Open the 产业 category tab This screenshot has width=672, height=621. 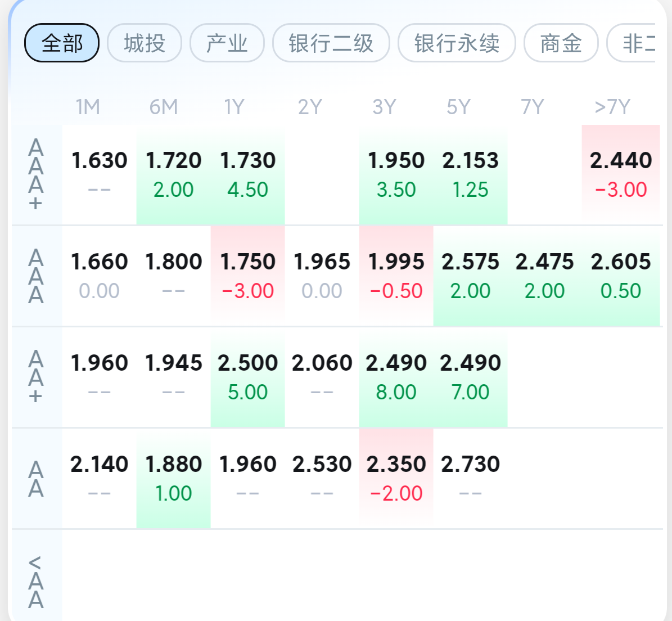[227, 43]
